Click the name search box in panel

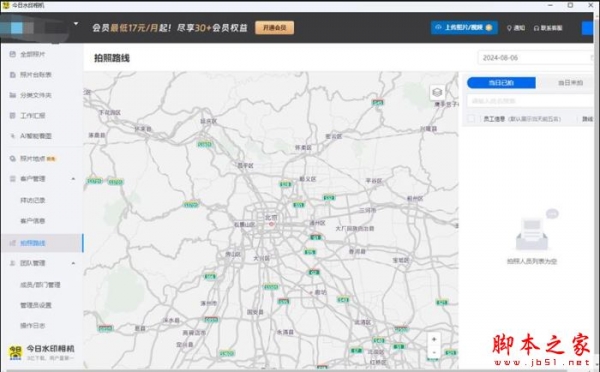(x=530, y=101)
